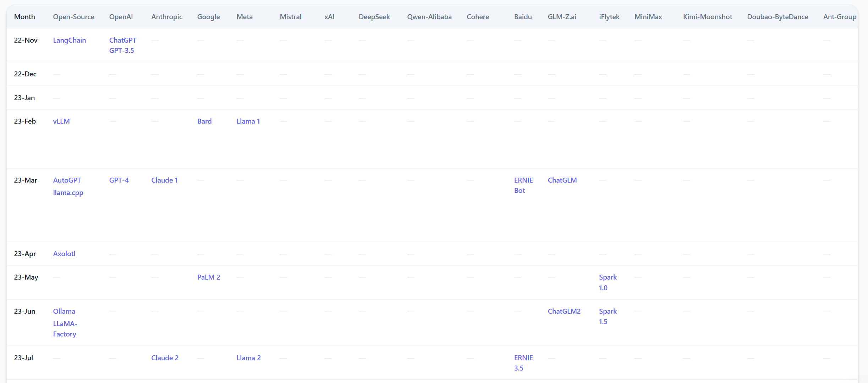Click the GPT-4 link
The image size is (868, 383).
[119, 180]
